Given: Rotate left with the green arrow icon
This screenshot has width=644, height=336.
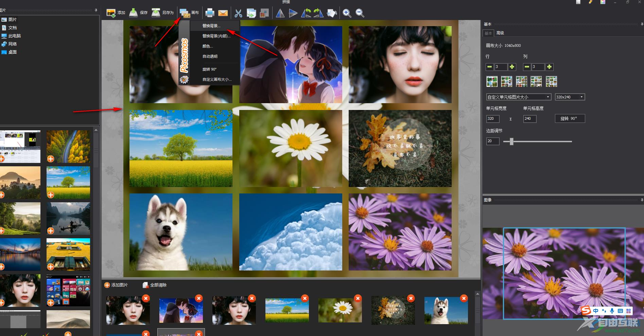Looking at the screenshot, I should pyautogui.click(x=306, y=13).
